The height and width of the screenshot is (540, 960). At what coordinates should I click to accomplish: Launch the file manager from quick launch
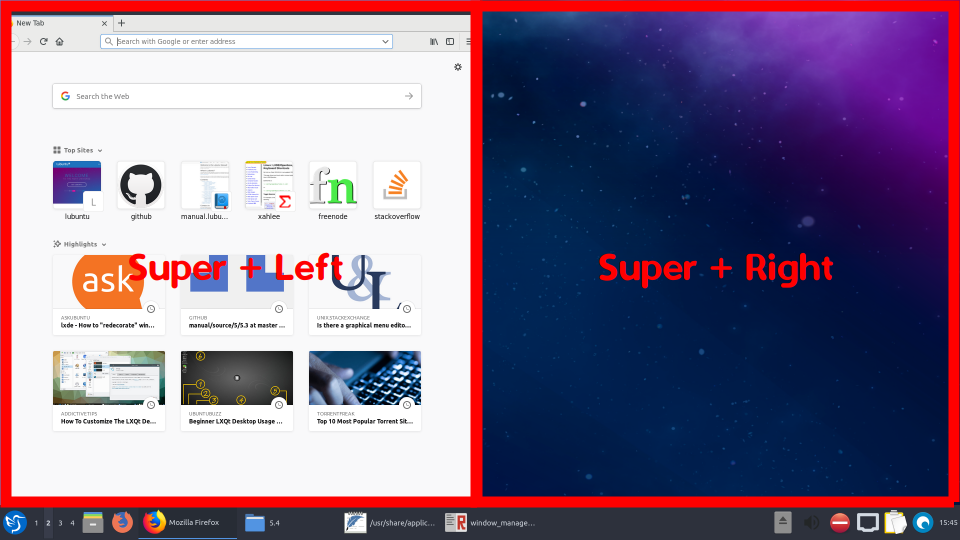tap(94, 522)
